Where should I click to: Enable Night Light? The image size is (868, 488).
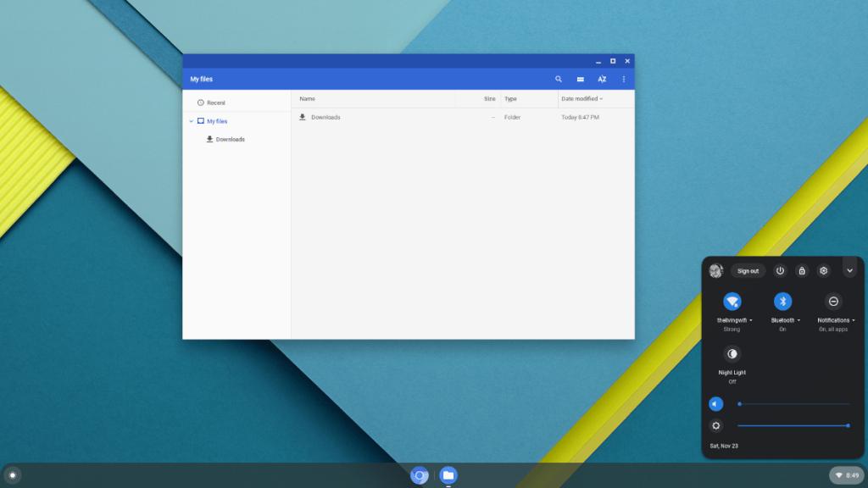[x=732, y=353]
